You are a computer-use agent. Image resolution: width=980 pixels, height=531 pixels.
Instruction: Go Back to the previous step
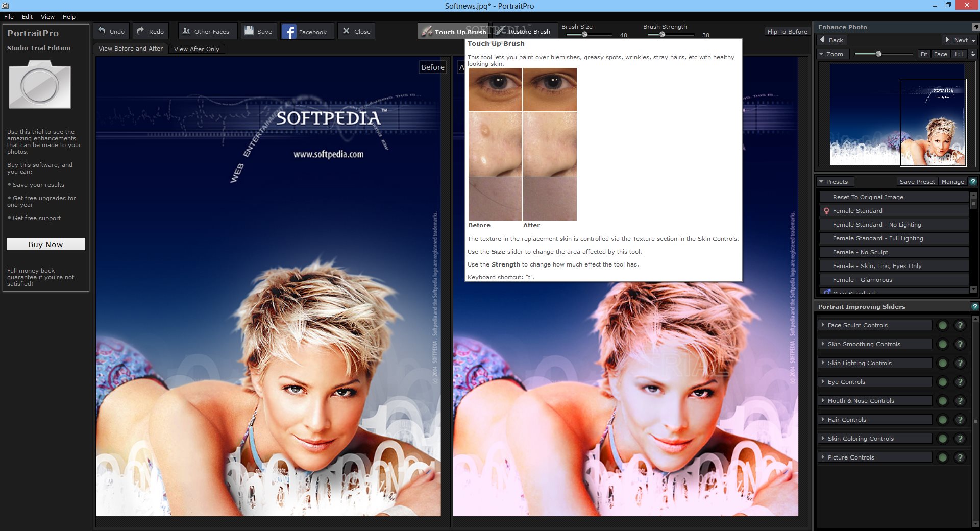832,40
